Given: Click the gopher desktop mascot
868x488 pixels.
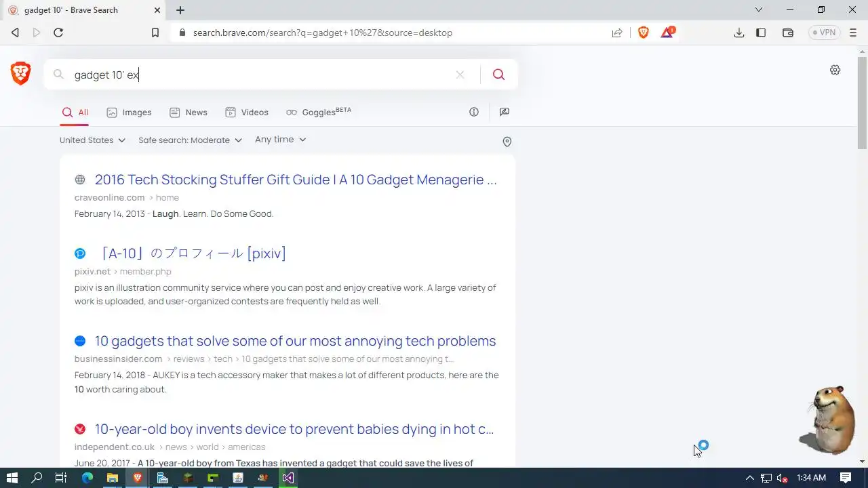Looking at the screenshot, I should click(827, 420).
